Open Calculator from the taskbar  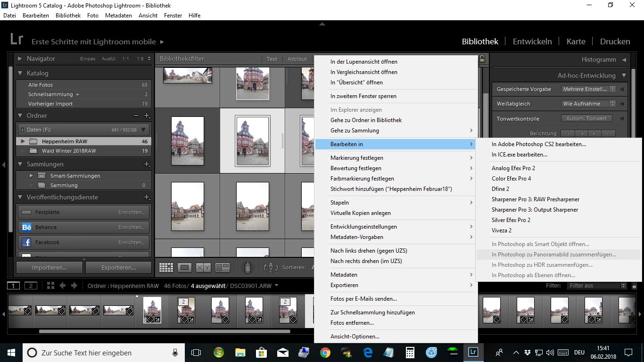point(410,353)
